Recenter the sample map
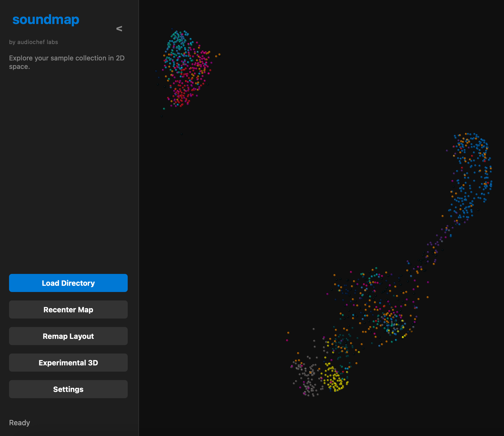504x436 pixels. pos(68,309)
